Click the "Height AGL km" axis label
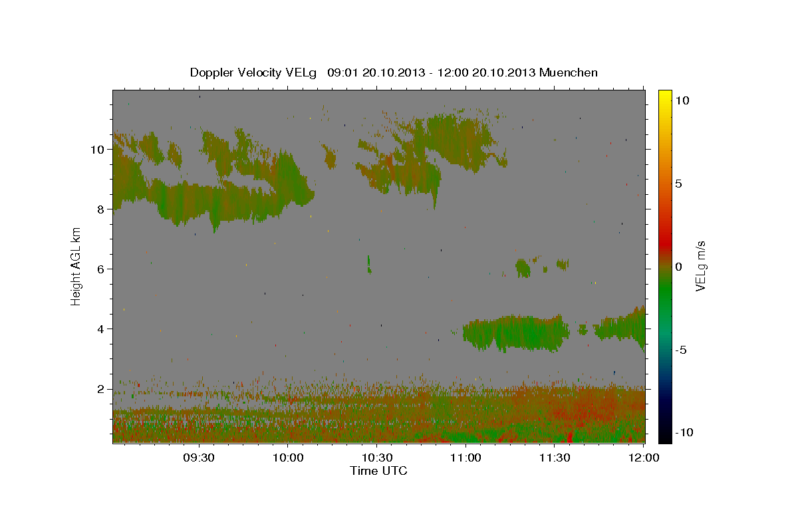Image resolution: width=798 pixels, height=532 pixels. point(76,266)
